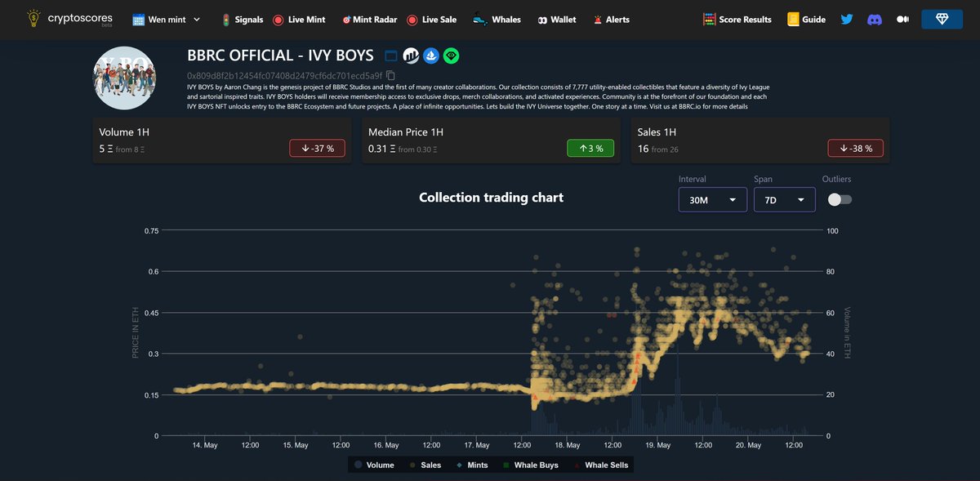Open Mint Radar
Screen dimensions: 980x481
[x=369, y=20]
